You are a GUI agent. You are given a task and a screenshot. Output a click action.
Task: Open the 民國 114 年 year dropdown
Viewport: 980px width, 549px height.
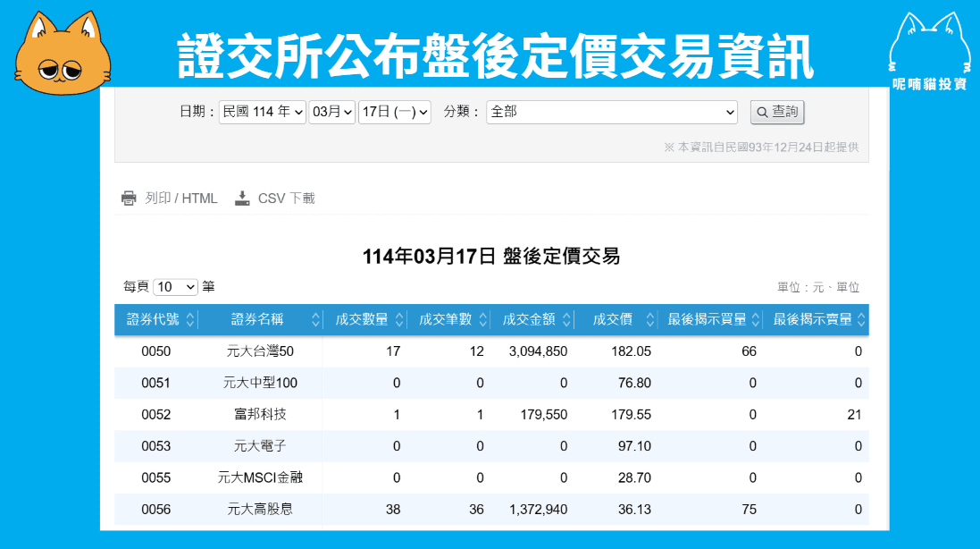(262, 112)
